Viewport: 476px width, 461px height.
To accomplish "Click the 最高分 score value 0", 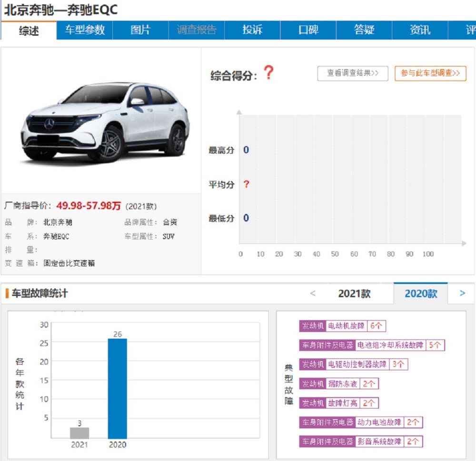I will (x=246, y=150).
